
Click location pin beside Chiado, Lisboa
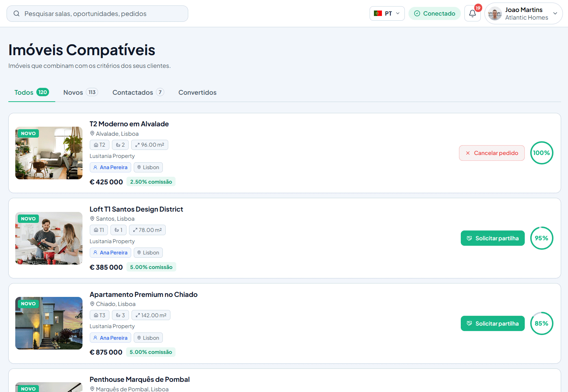pos(92,304)
